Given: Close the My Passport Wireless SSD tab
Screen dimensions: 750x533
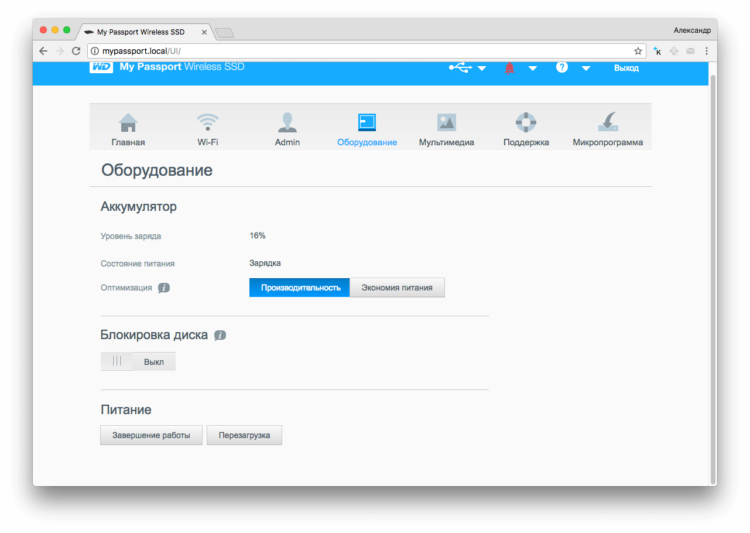Looking at the screenshot, I should pos(204,32).
